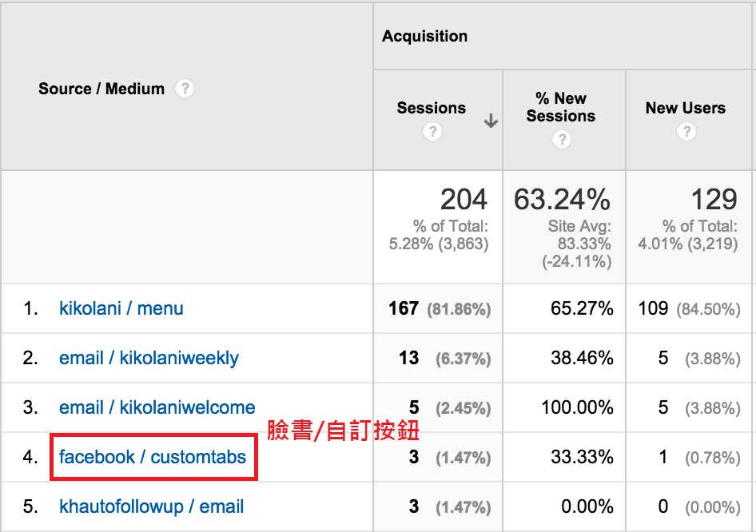
Task: Click help icon under % New Sessions
Action: 562,140
